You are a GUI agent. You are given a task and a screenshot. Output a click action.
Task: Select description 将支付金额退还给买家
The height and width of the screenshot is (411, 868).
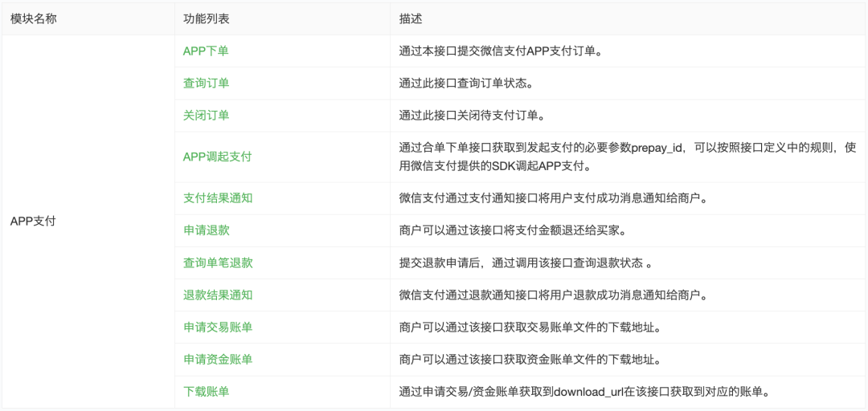tap(512, 230)
